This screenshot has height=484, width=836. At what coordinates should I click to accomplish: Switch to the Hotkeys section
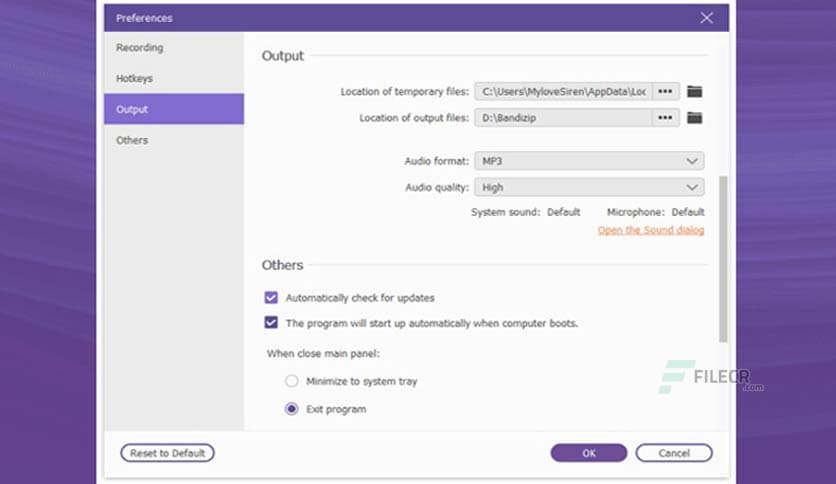pyautogui.click(x=174, y=78)
